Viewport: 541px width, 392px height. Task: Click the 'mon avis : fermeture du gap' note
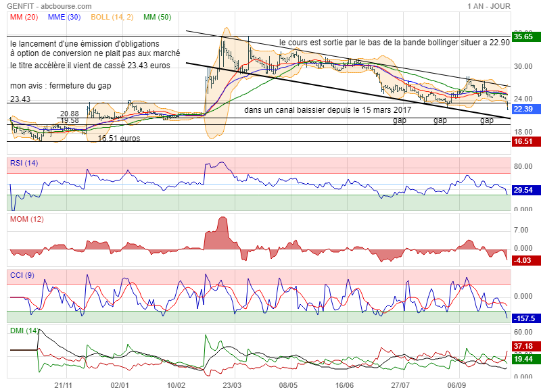pos(61,86)
